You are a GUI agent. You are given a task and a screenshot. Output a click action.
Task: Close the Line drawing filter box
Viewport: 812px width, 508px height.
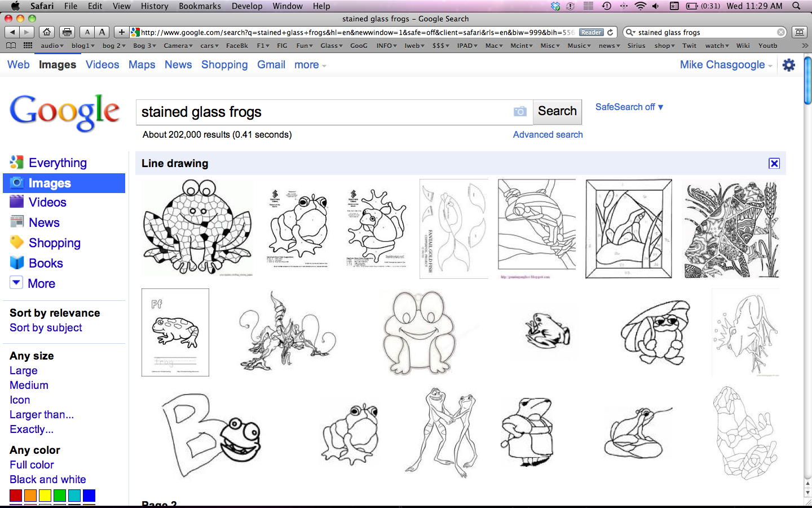pyautogui.click(x=774, y=163)
